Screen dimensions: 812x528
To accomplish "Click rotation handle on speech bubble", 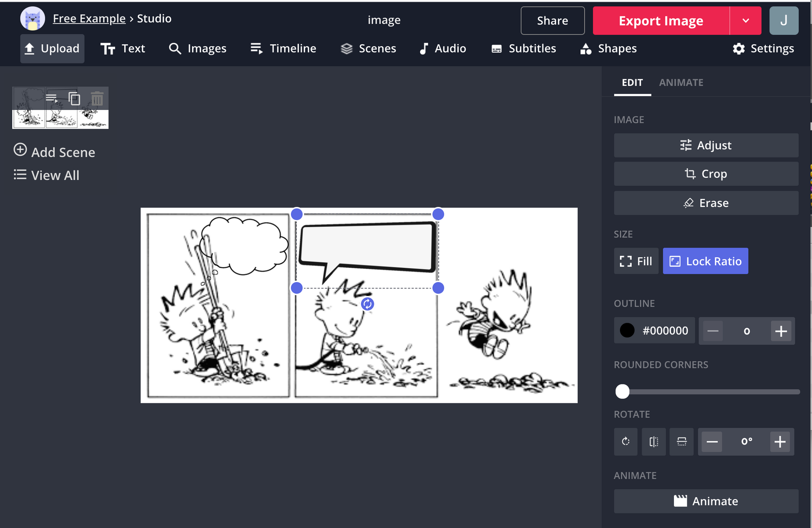I will 367,304.
